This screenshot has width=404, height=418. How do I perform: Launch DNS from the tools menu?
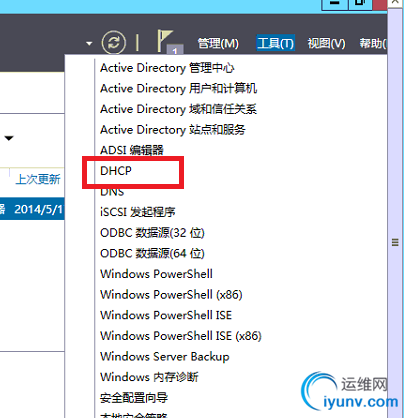(x=112, y=192)
